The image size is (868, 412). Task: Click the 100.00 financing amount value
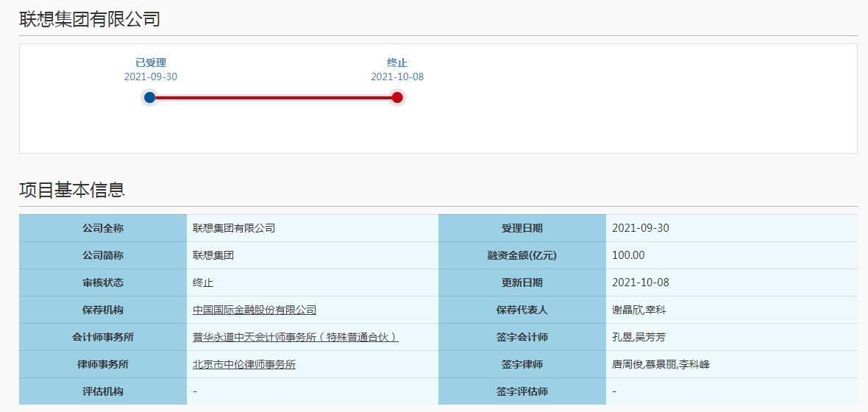click(x=628, y=256)
